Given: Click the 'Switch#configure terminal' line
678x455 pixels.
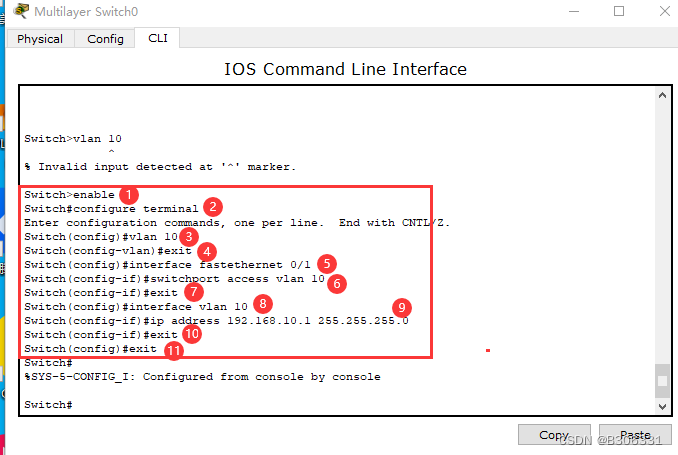Looking at the screenshot, I should pyautogui.click(x=111, y=209).
